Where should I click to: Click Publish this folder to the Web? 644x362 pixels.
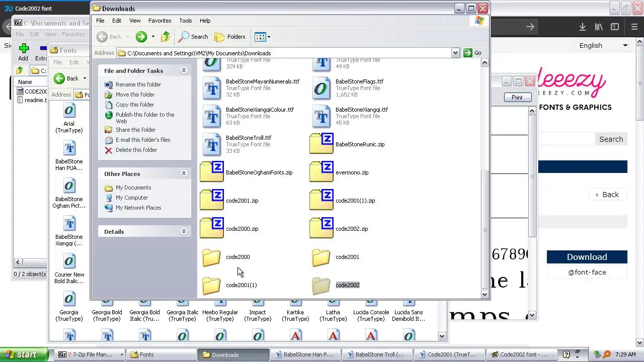145,118
